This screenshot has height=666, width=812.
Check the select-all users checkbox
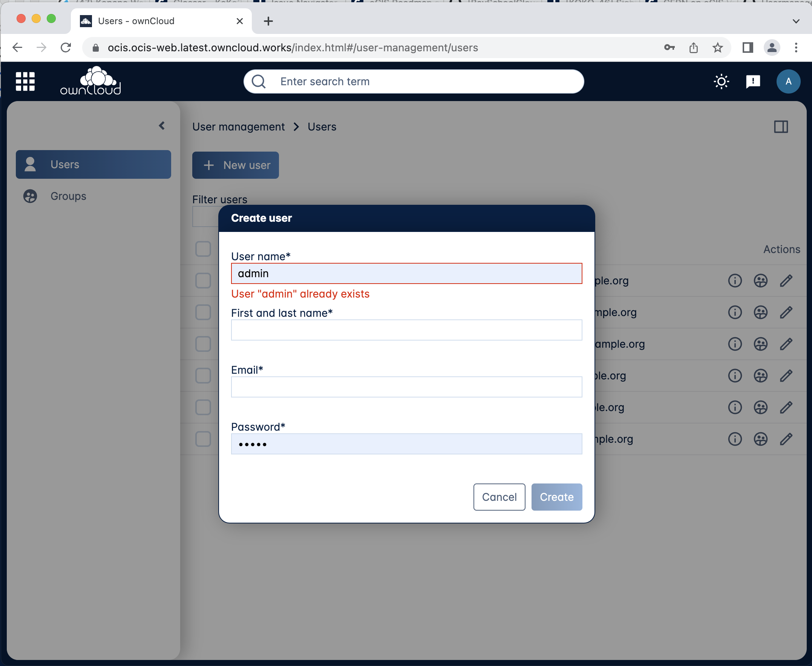pyautogui.click(x=203, y=249)
